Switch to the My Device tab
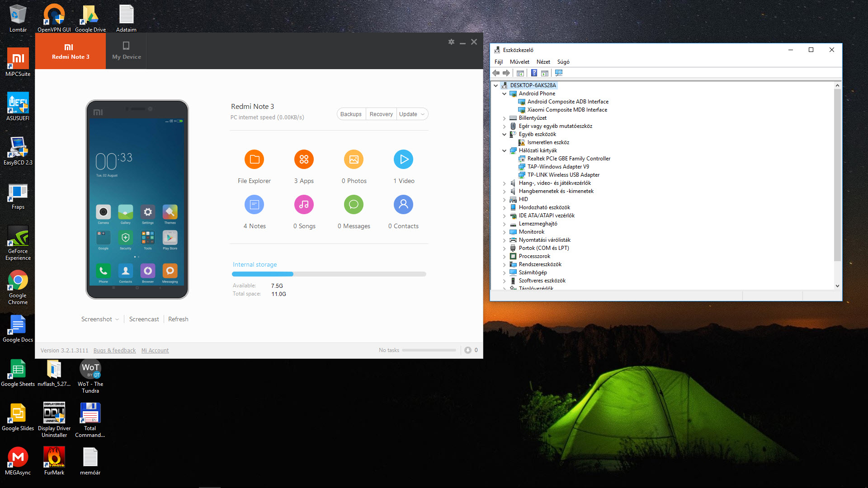Screen dimensions: 868x488 (126, 51)
